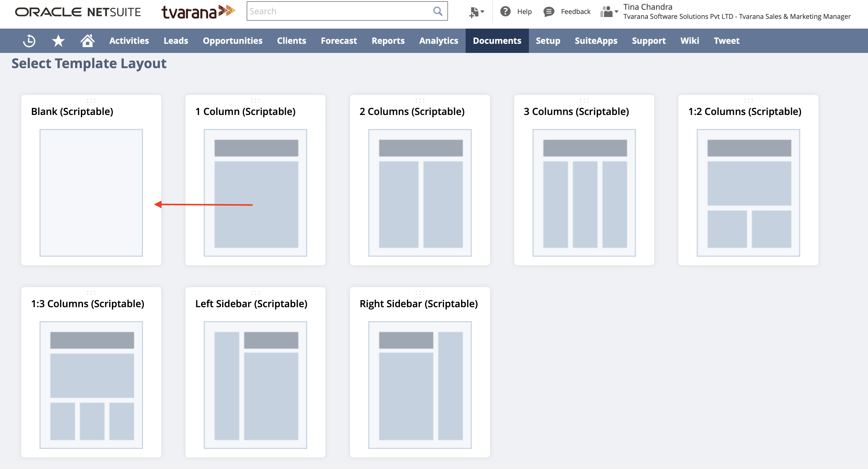The image size is (868, 469).
Task: Click the Help question mark icon
Action: click(505, 12)
